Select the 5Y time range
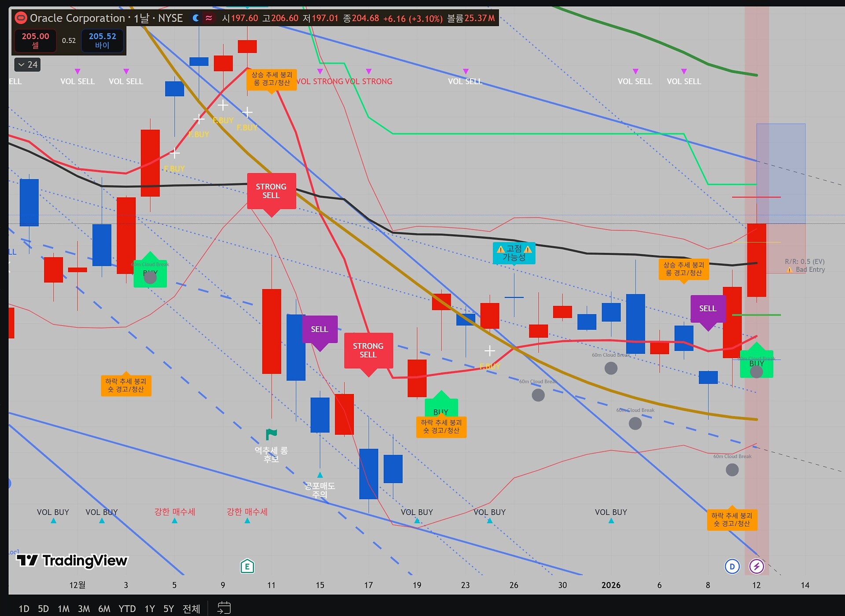Screen dimensions: 845x616 tap(169, 609)
